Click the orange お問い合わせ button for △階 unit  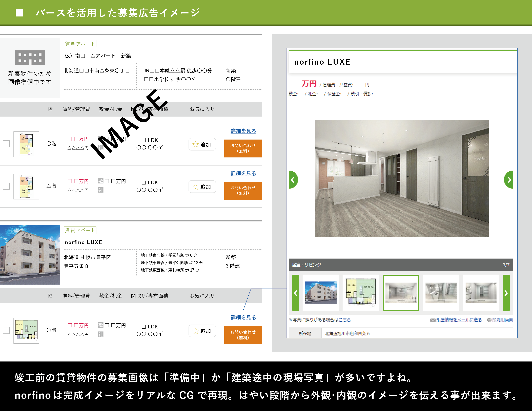[243, 191]
